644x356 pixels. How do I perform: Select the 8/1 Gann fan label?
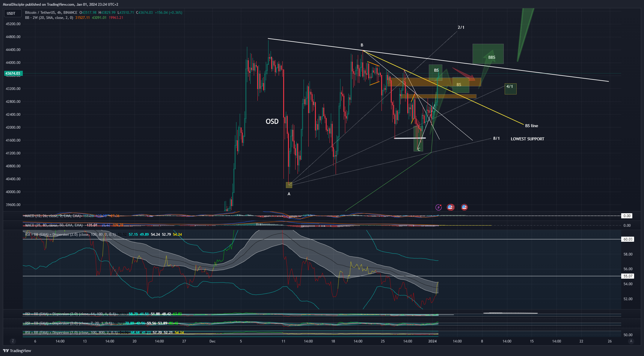coord(496,138)
